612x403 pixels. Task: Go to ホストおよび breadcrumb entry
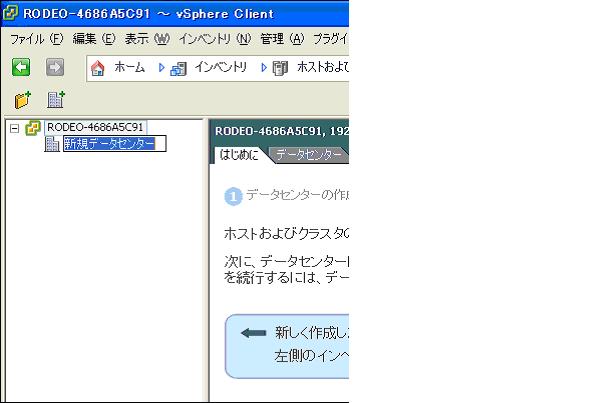point(322,67)
